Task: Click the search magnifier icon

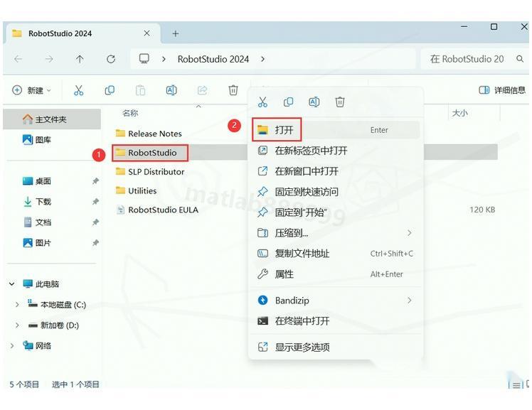Action: tap(520, 59)
